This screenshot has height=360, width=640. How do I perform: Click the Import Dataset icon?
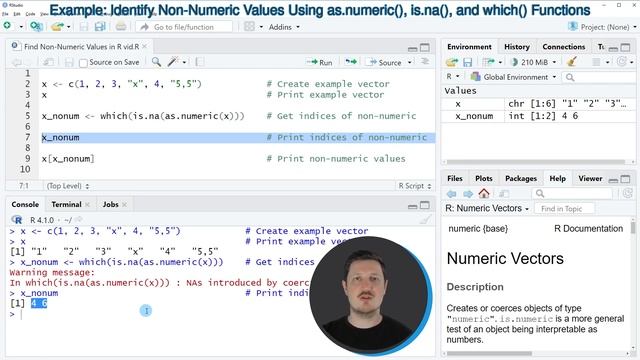488,62
